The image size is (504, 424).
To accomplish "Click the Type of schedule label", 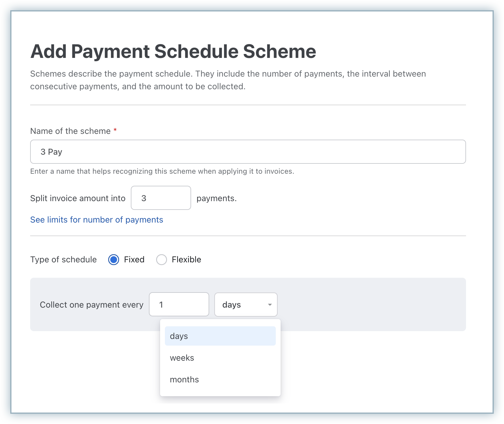I will click(x=63, y=260).
